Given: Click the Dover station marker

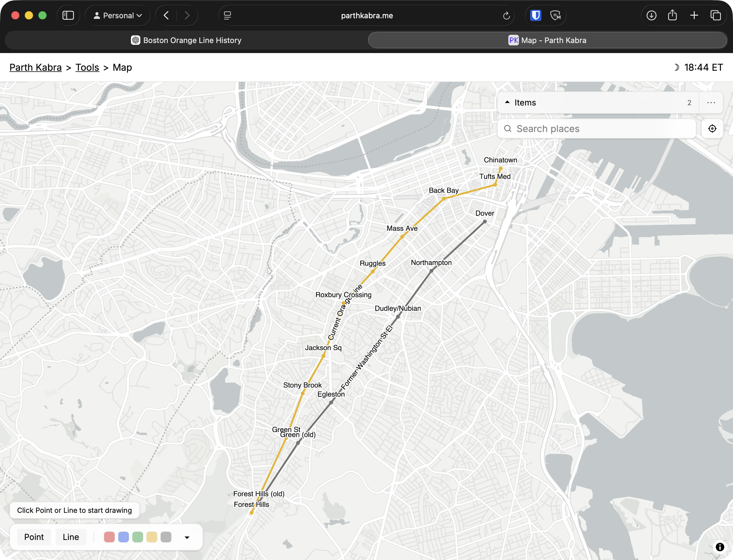Looking at the screenshot, I should tap(485, 222).
